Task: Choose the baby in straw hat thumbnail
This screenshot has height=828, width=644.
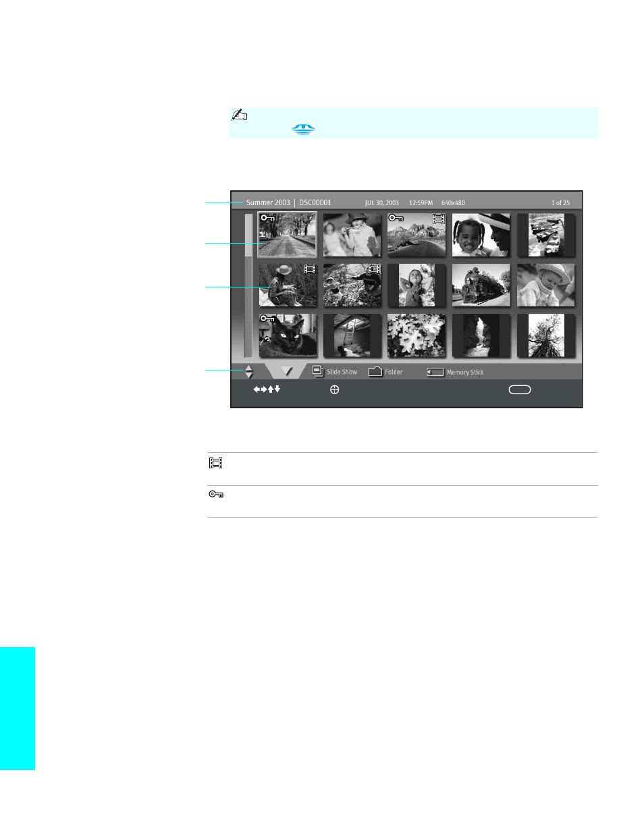Action: (545, 285)
